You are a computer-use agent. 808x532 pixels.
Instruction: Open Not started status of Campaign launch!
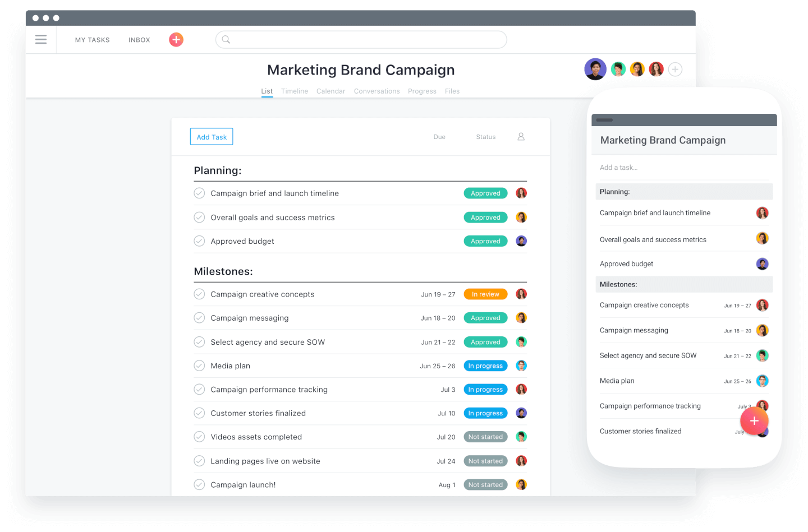pyautogui.click(x=485, y=485)
